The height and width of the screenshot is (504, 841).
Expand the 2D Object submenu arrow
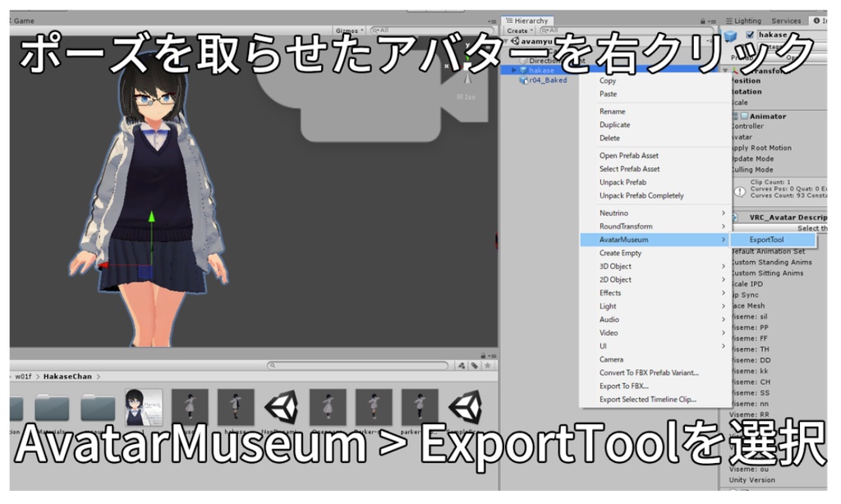pos(724,279)
